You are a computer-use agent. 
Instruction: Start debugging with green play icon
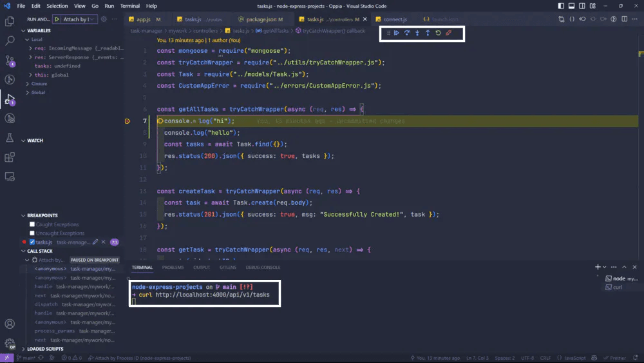pos(57,19)
